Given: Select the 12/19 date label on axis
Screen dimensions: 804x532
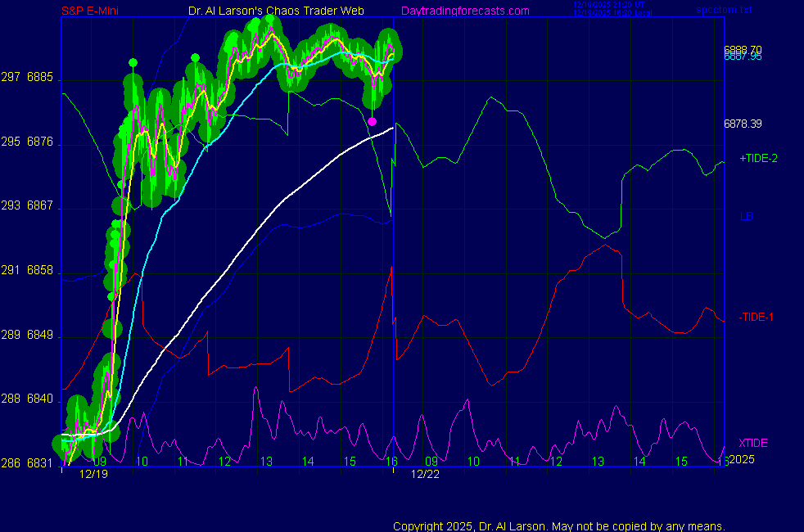Looking at the screenshot, I should [93, 474].
